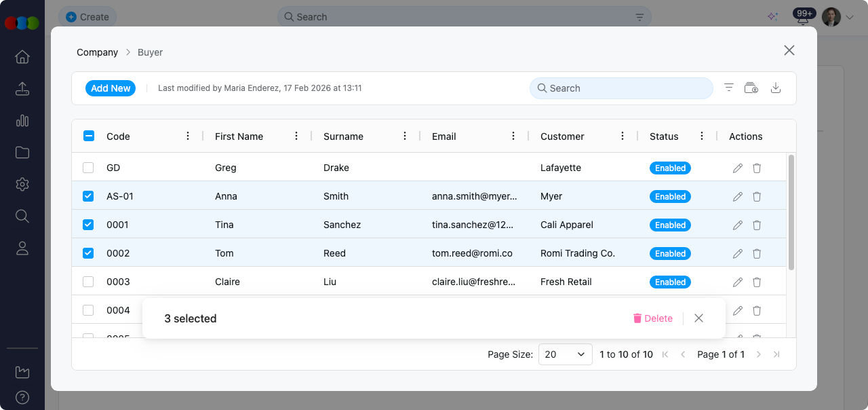Toggle the header select-all checkbox

(x=88, y=136)
